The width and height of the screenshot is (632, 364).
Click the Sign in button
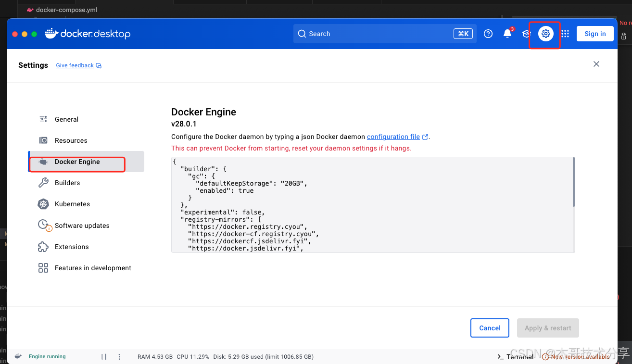(x=595, y=34)
